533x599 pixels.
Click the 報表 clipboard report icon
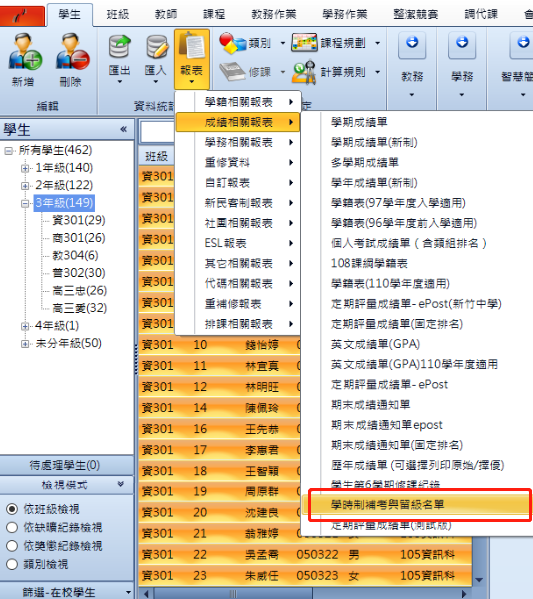pyautogui.click(x=192, y=46)
